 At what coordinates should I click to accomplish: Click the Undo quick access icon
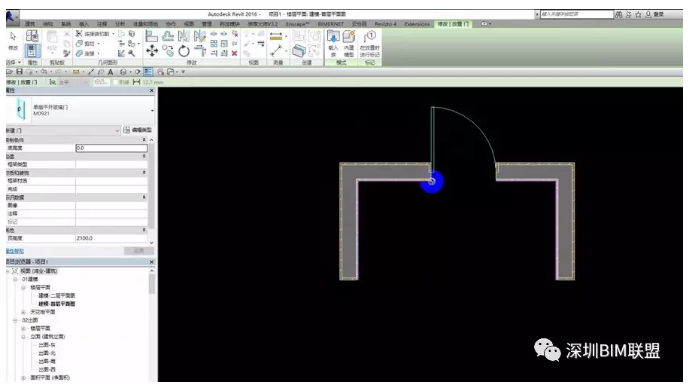pyautogui.click(x=44, y=71)
